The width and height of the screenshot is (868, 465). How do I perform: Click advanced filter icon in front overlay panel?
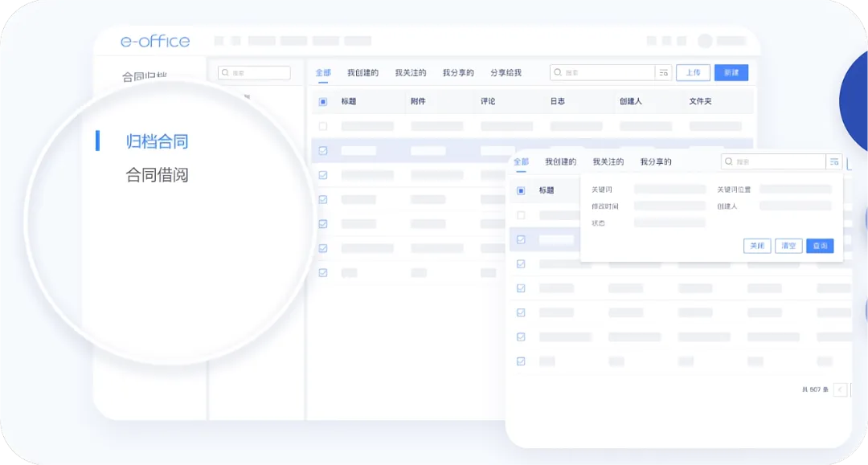[834, 161]
